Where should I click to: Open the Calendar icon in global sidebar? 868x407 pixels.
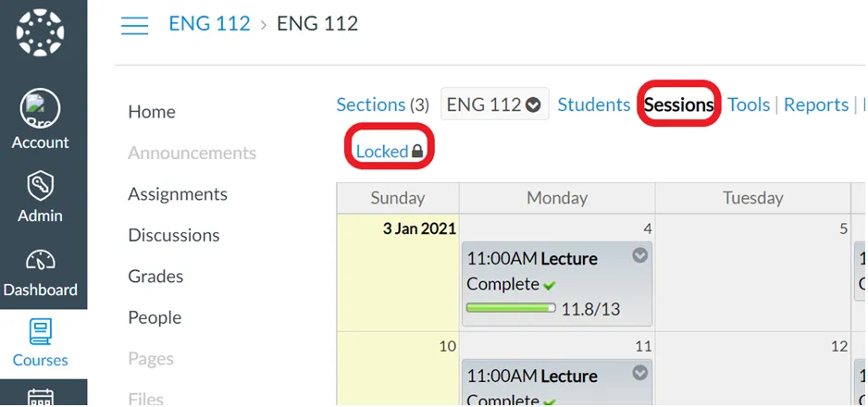pos(40,397)
